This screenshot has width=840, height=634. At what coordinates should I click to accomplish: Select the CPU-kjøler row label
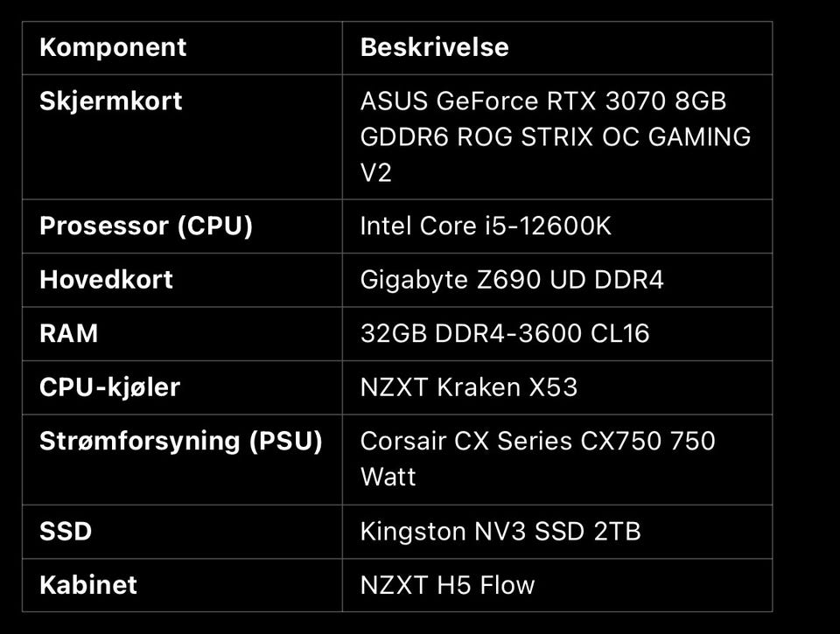[x=109, y=387]
